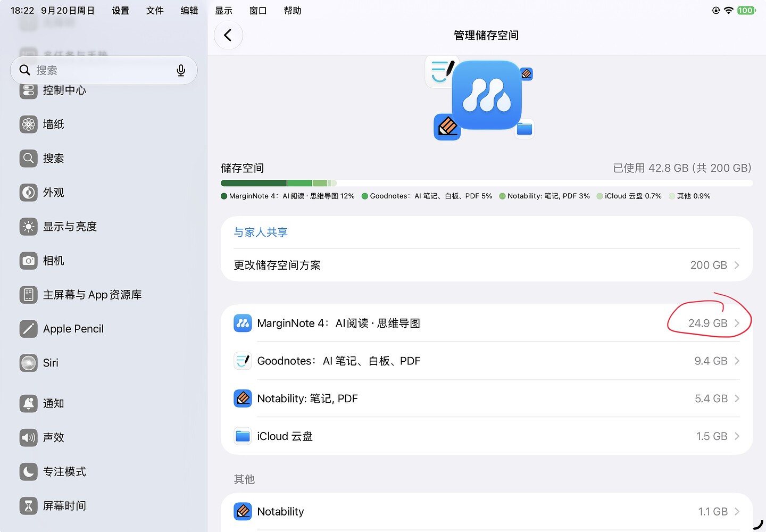Open Wallpaper settings icon
Viewport: 766px width, 532px height.
click(x=29, y=124)
